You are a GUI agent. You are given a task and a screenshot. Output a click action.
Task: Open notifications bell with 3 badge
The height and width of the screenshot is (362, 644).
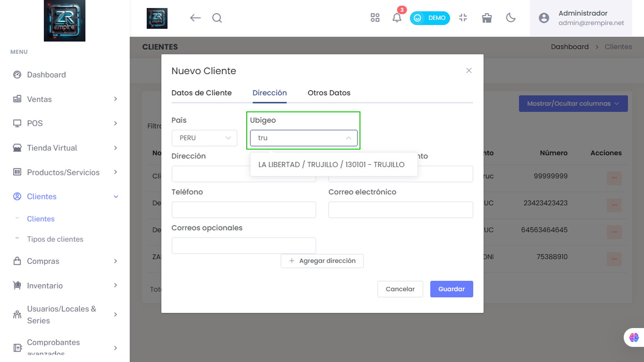[x=397, y=17]
